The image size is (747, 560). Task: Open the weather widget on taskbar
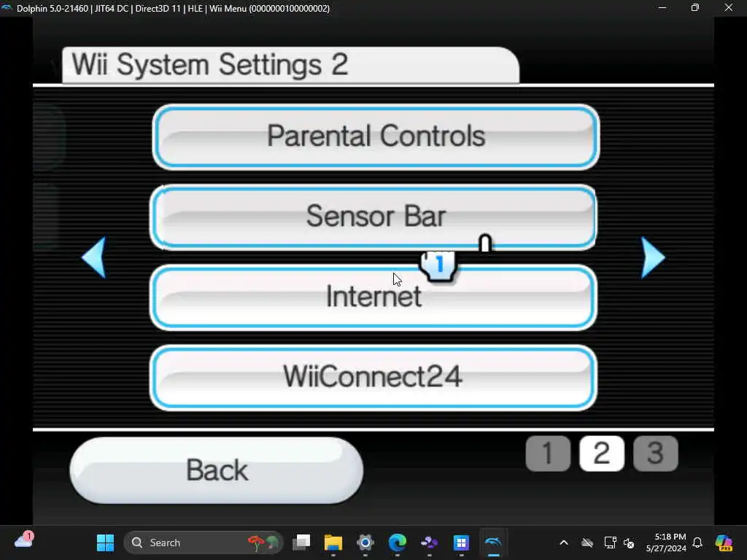23,541
